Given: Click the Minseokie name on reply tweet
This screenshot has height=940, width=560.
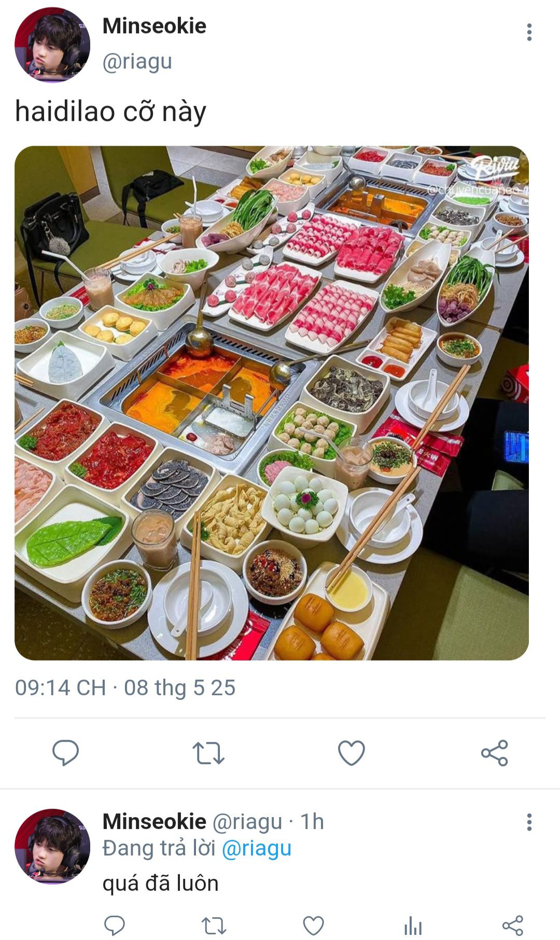Looking at the screenshot, I should tap(155, 822).
